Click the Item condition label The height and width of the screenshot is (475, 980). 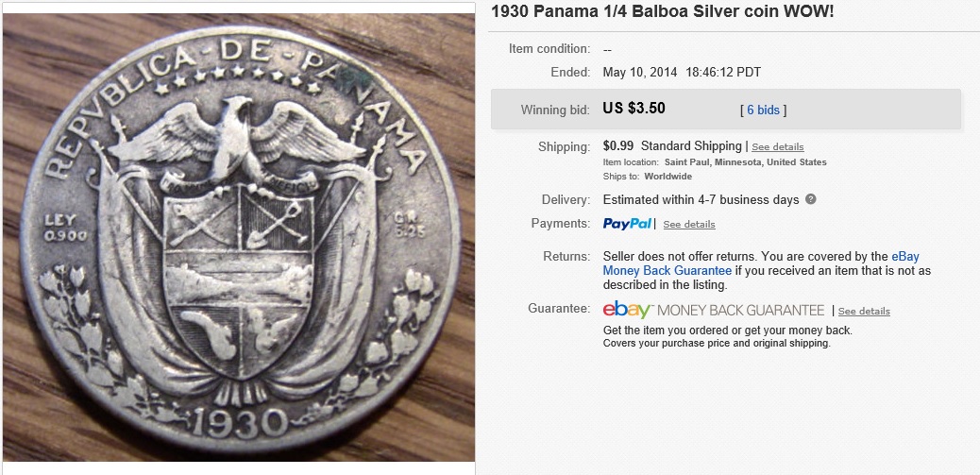point(549,49)
